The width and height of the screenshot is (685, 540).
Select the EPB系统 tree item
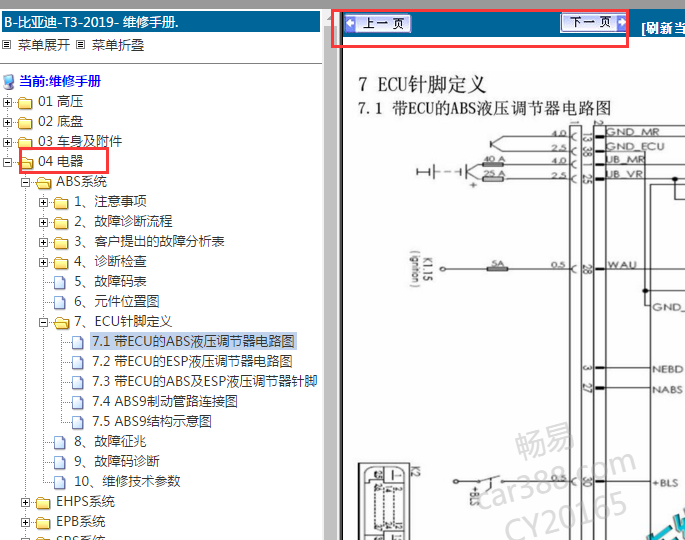coord(81,521)
